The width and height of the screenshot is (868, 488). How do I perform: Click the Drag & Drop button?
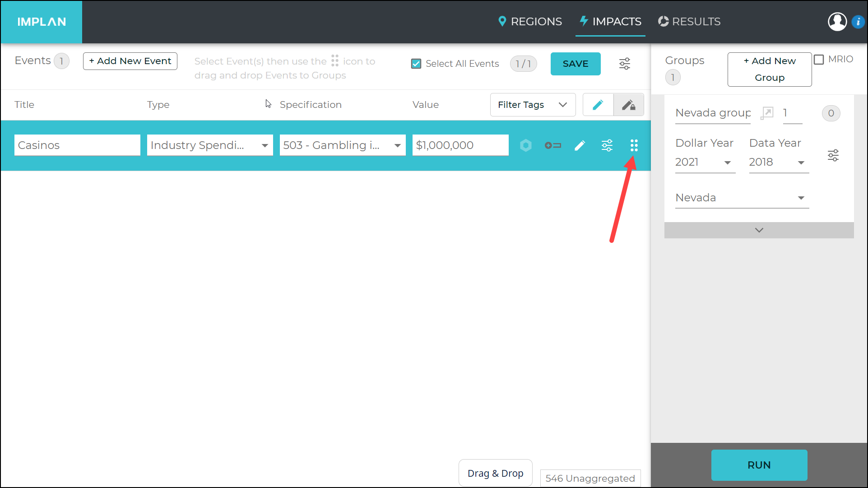(496, 473)
